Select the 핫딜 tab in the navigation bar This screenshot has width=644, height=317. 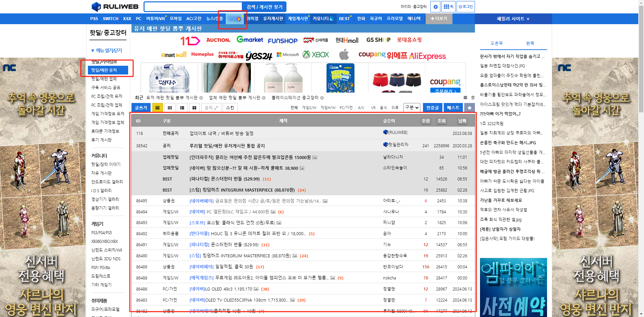pos(232,19)
